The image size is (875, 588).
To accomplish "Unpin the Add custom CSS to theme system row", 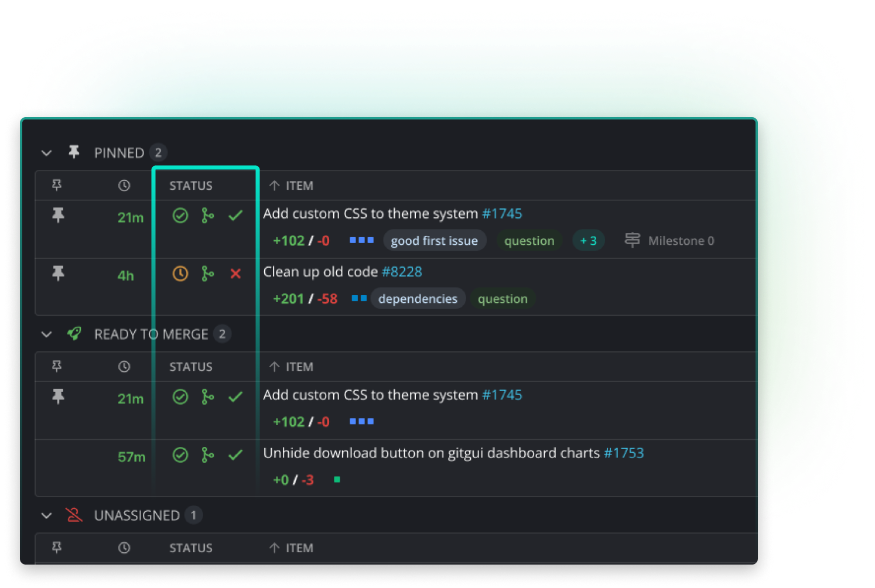I will [x=58, y=216].
